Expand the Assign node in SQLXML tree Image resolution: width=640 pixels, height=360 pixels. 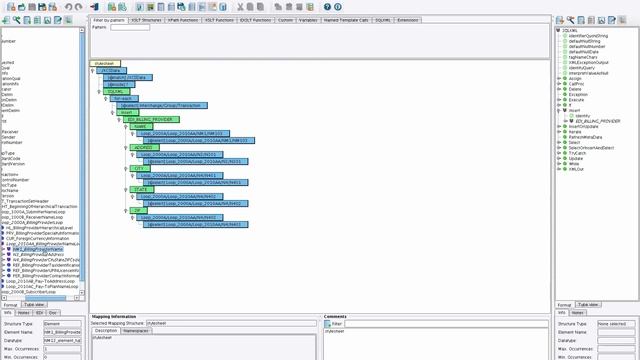559,78
